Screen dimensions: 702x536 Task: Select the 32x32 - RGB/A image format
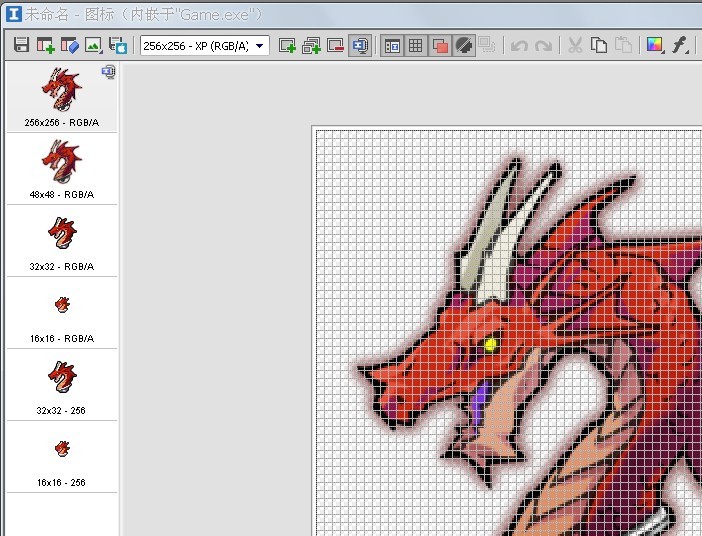(62, 241)
